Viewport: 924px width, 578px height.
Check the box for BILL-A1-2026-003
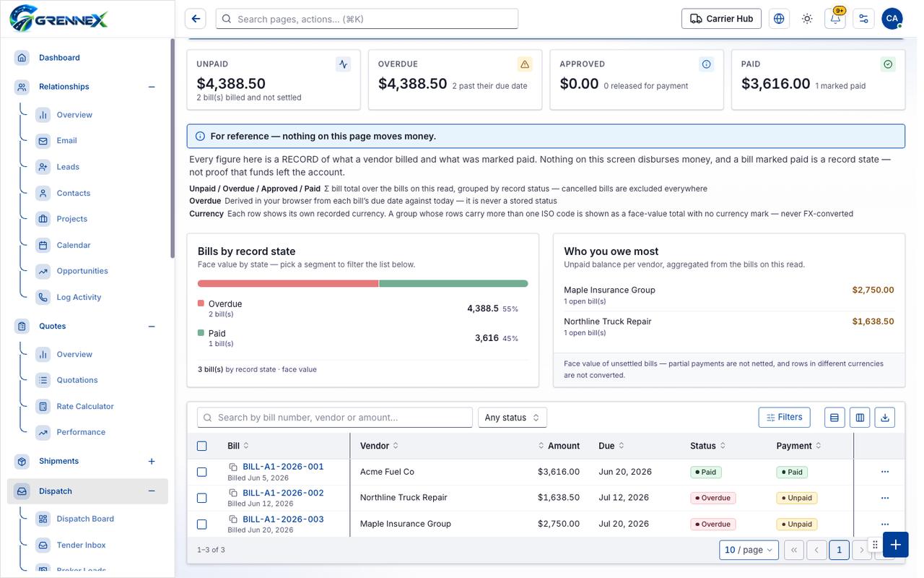coord(202,524)
